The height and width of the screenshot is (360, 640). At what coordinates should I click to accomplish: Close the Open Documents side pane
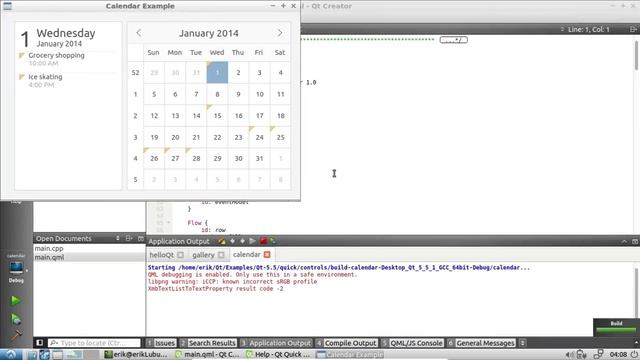(141, 238)
